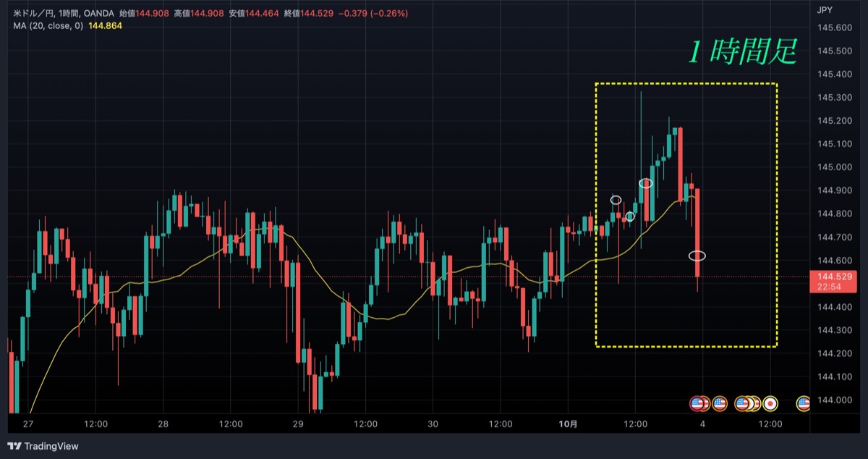
Task: Click the 145.000 price scale label
Action: pyautogui.click(x=833, y=167)
